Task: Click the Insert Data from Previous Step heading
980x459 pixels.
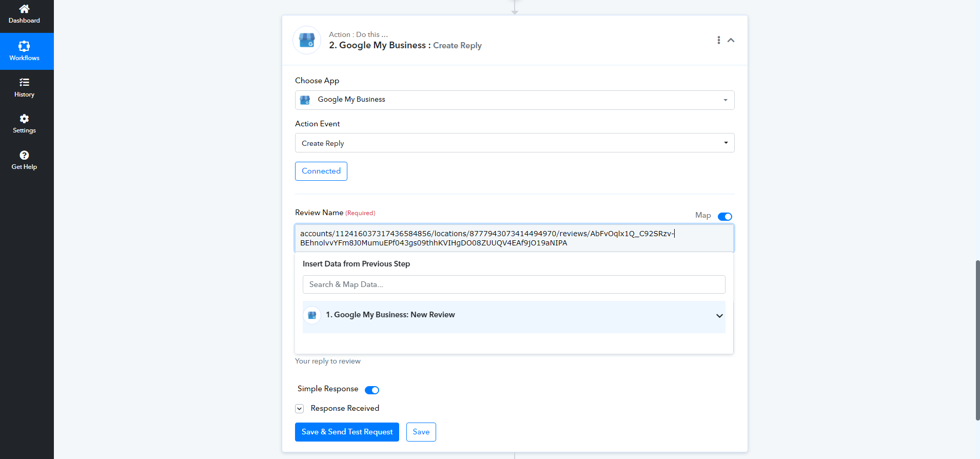Action: coord(356,264)
